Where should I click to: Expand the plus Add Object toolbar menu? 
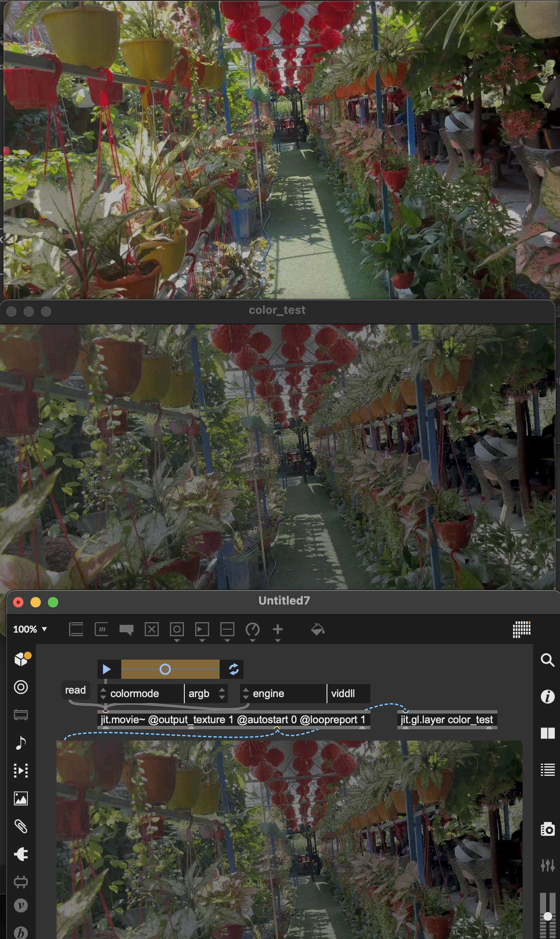[278, 630]
